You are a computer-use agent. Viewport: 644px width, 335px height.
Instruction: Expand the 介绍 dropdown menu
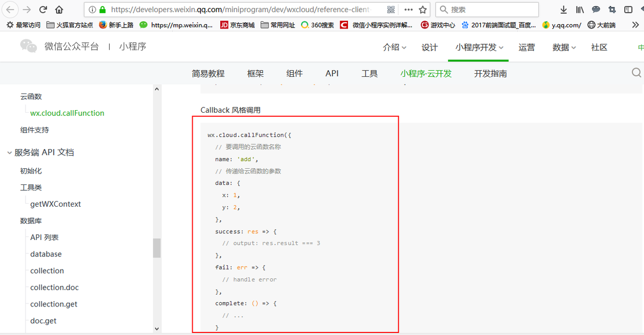[x=394, y=47]
